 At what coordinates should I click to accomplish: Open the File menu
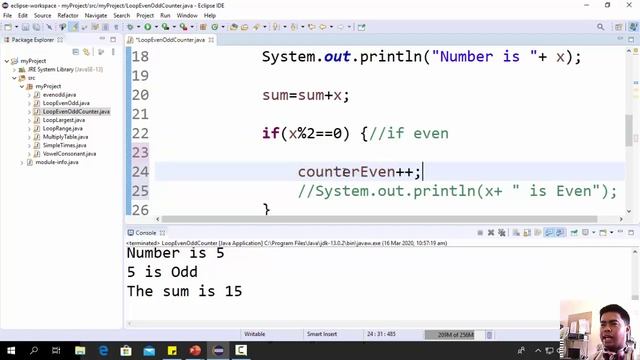(x=7, y=16)
